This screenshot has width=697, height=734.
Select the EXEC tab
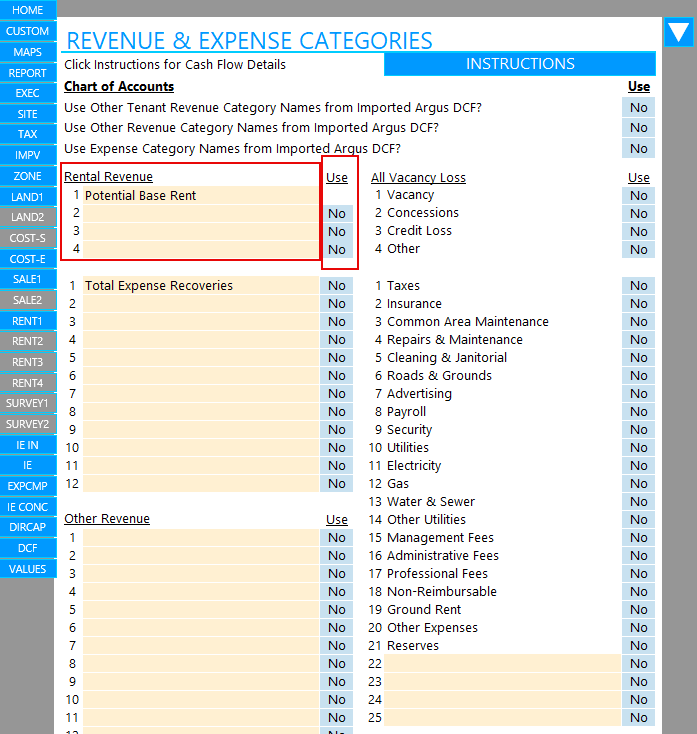pyautogui.click(x=28, y=93)
